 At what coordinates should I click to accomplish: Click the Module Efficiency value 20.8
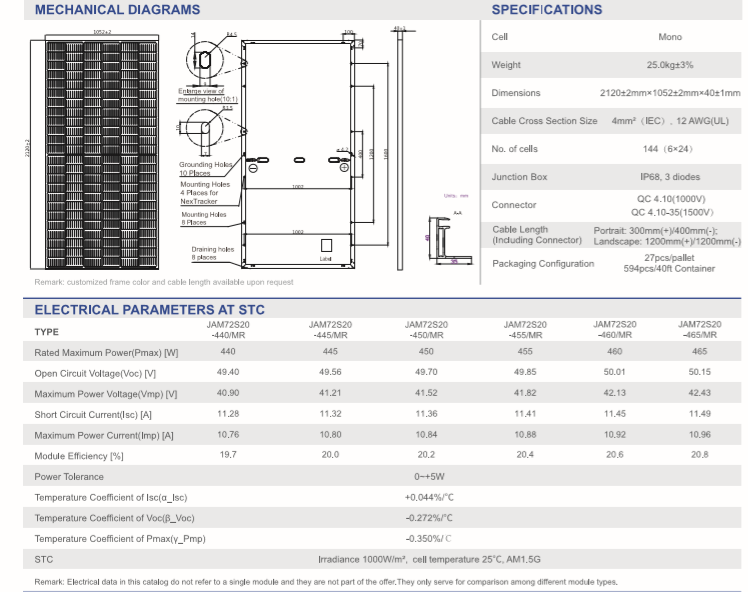(699, 455)
